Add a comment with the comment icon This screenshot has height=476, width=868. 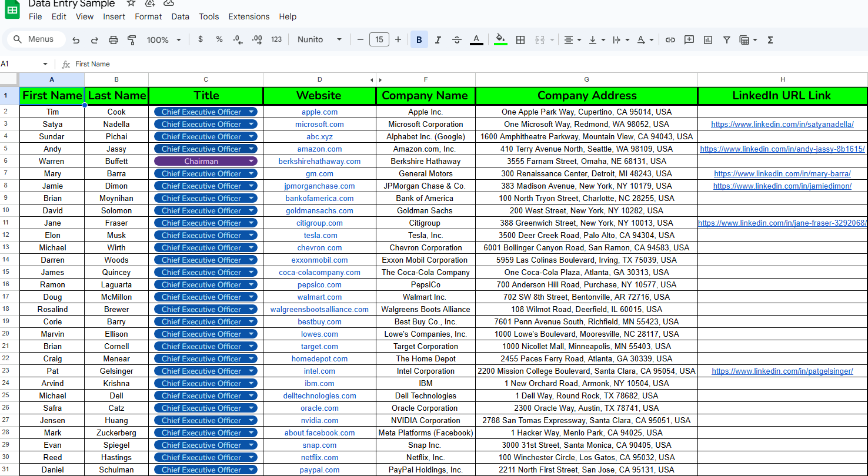point(689,40)
